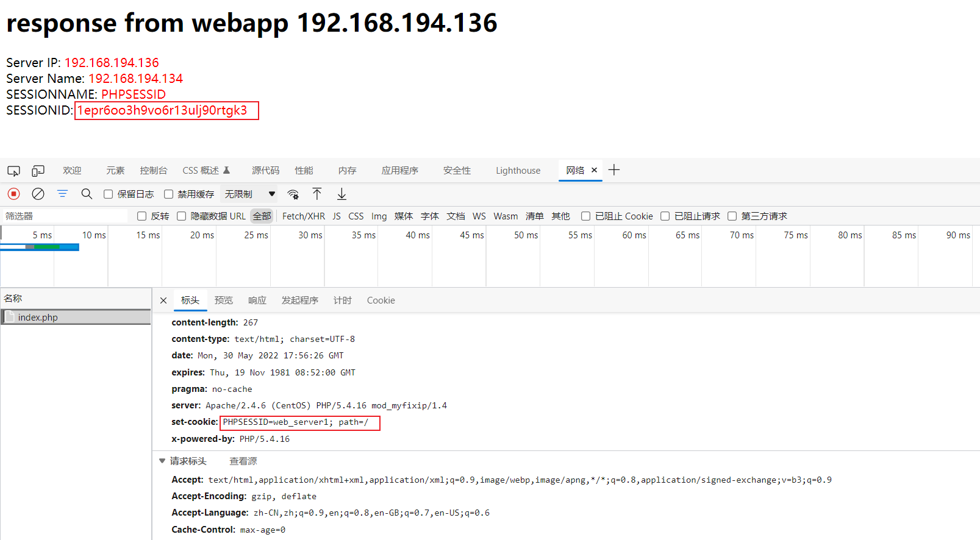Click the 筛选器 filter input field
980x540 pixels.
pyautogui.click(x=64, y=216)
